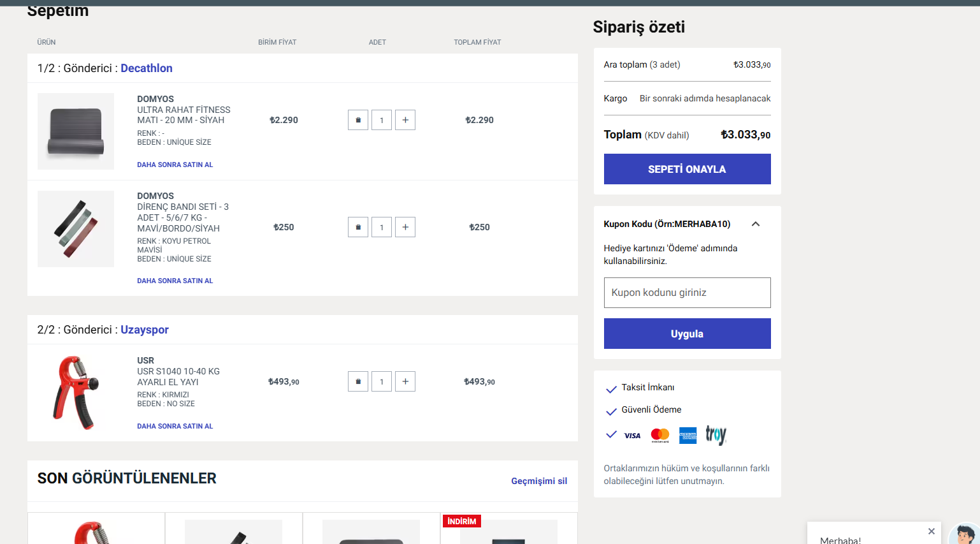Close the Merhaba chat popup
980x544 pixels.
pos(932,531)
